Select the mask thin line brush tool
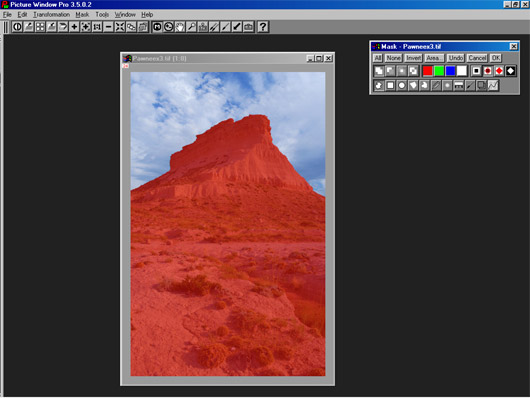Image resolution: width=530 pixels, height=398 pixels. pyautogui.click(x=470, y=86)
